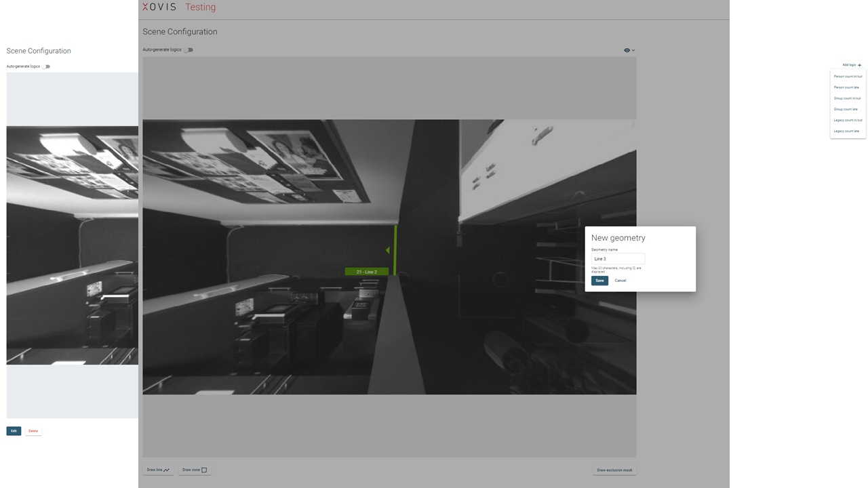Click the 'Testing' header text

point(201,7)
